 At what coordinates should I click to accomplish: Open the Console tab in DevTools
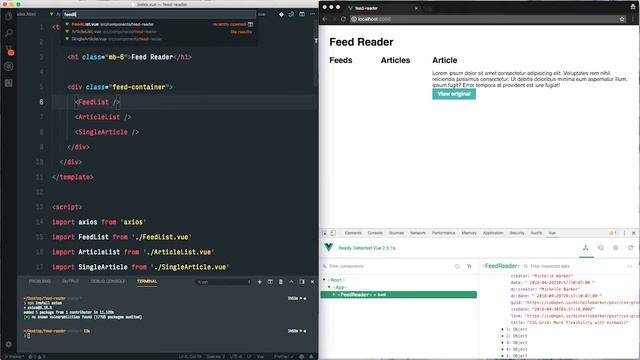pyautogui.click(x=375, y=233)
